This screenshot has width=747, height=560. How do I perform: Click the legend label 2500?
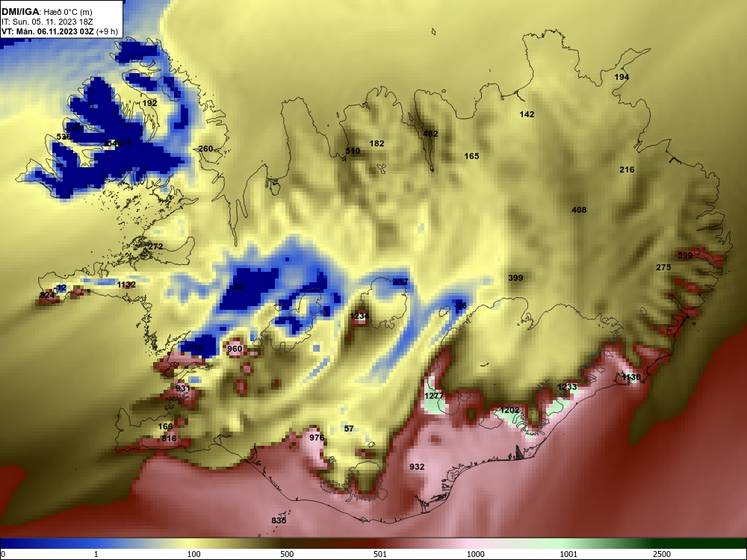click(662, 554)
